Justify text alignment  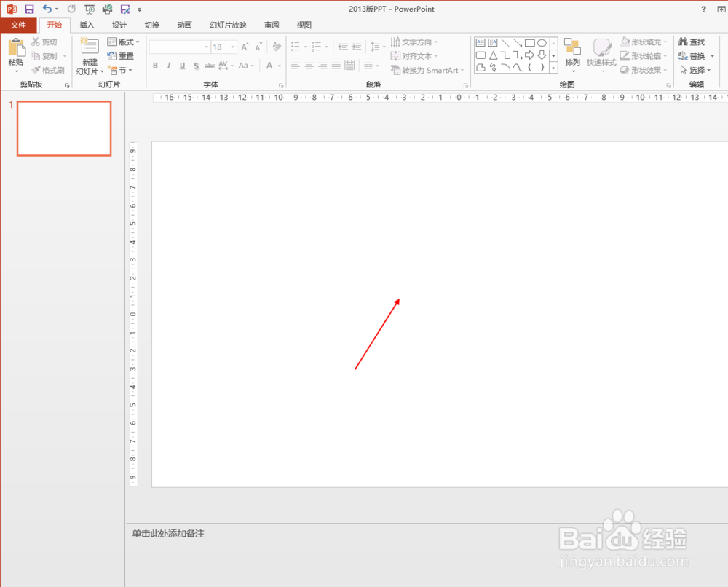(x=336, y=66)
